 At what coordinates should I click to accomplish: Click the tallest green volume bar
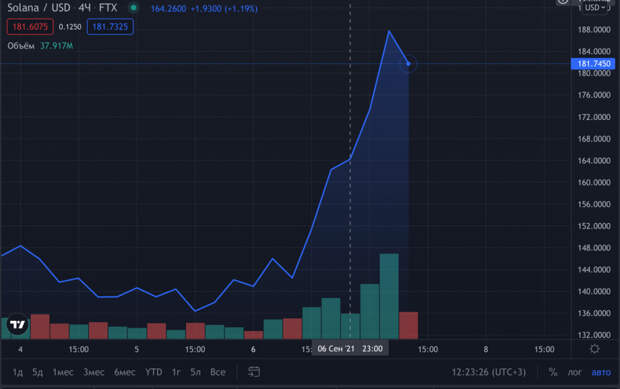point(389,296)
